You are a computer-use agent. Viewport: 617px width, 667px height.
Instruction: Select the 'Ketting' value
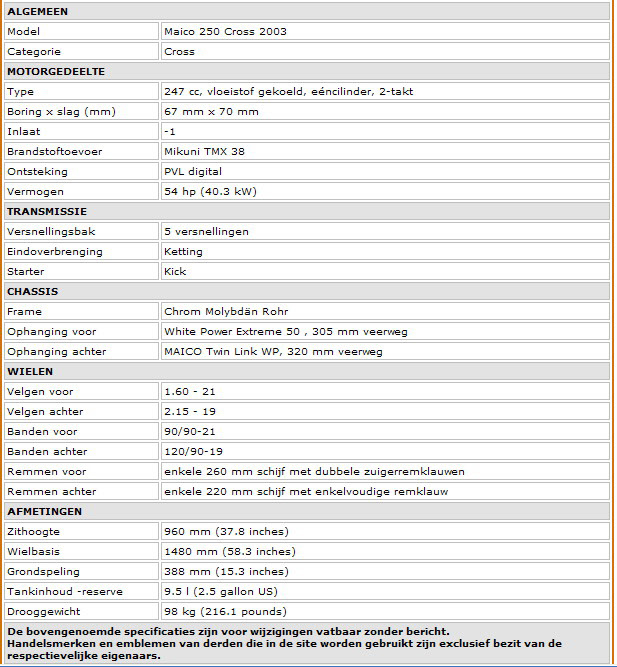183,251
